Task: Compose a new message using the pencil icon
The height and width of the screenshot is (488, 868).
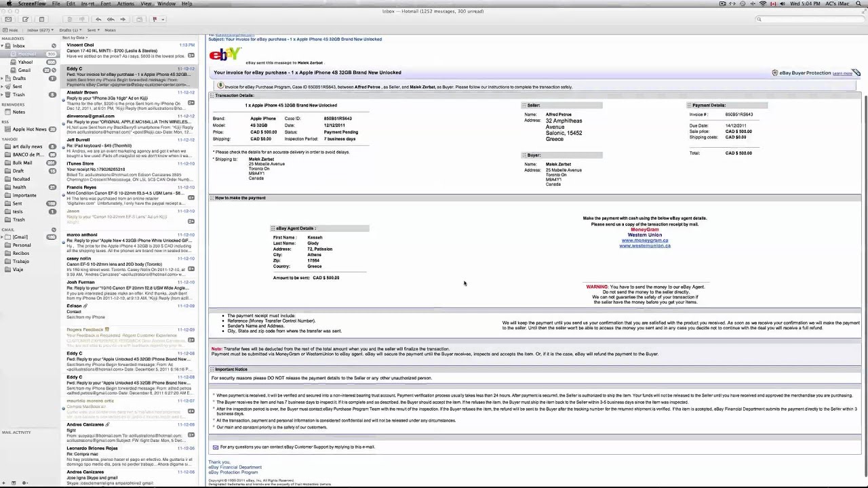Action: (25, 19)
